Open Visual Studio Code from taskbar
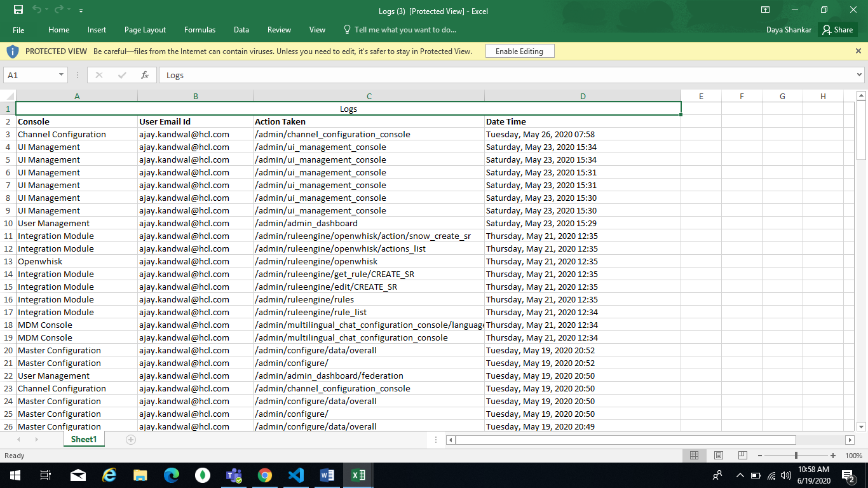 click(x=296, y=475)
